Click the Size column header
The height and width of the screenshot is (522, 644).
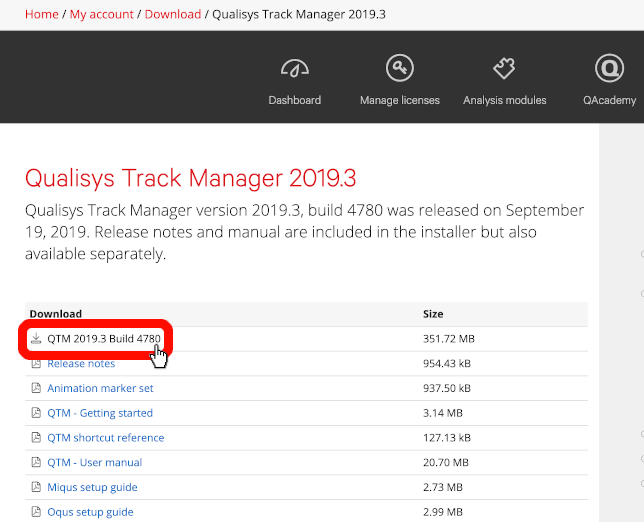click(433, 314)
